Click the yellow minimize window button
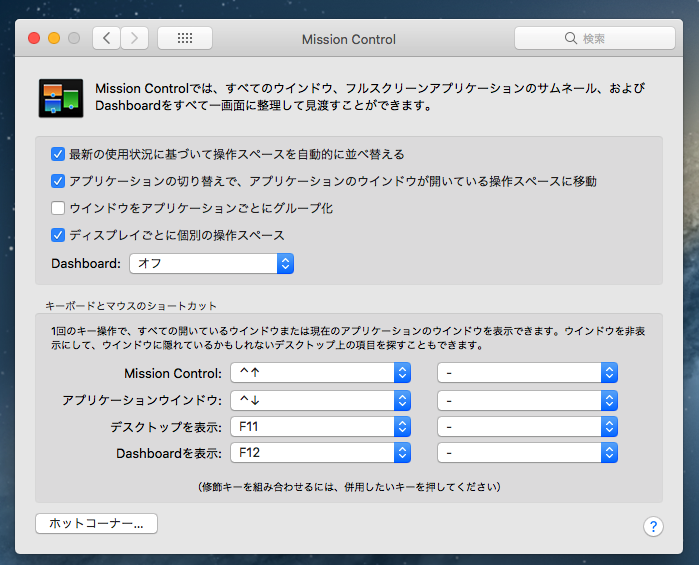 54,38
